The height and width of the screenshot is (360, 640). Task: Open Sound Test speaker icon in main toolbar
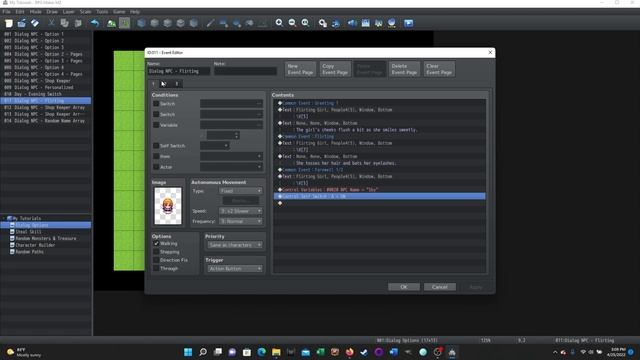pos(352,23)
